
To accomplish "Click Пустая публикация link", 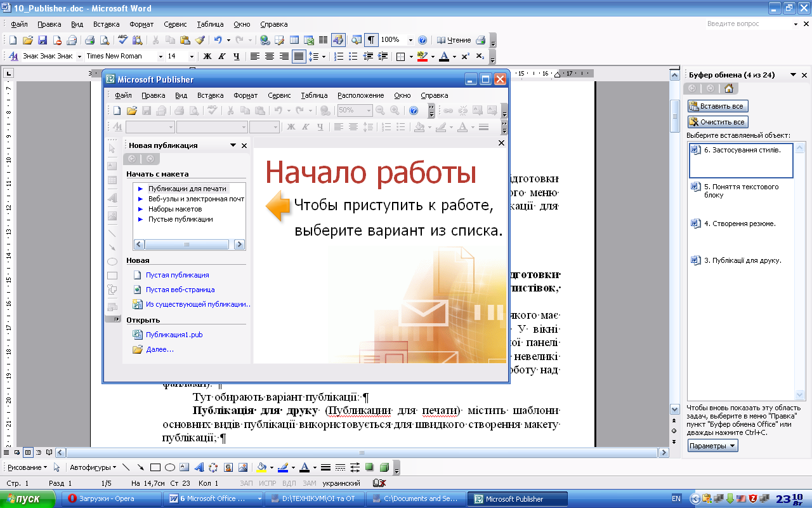I will point(177,275).
